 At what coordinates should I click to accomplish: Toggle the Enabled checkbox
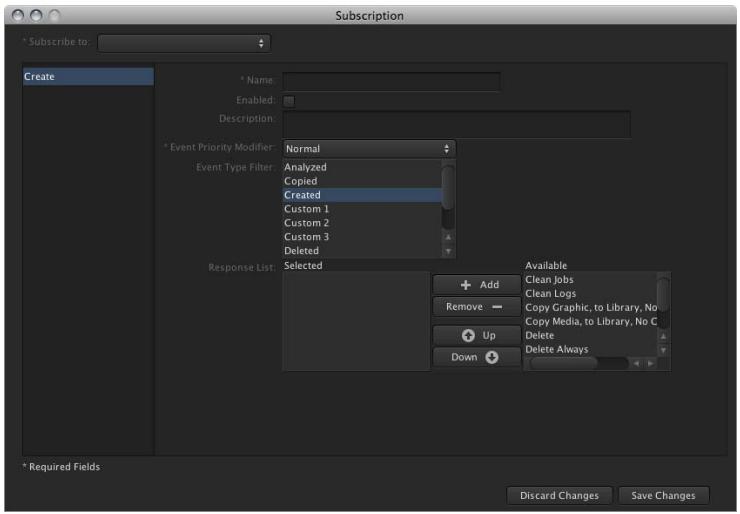pyautogui.click(x=289, y=101)
